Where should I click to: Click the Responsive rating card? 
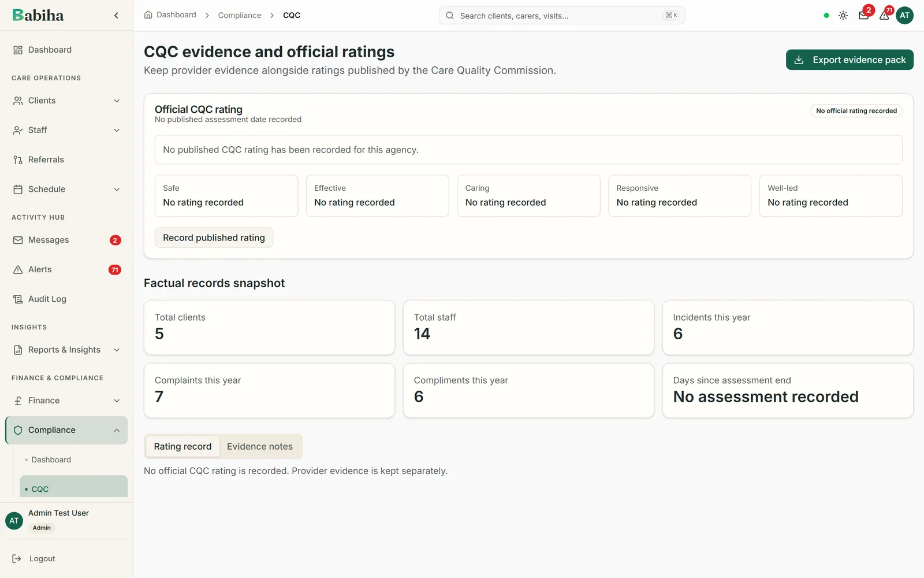[680, 196]
